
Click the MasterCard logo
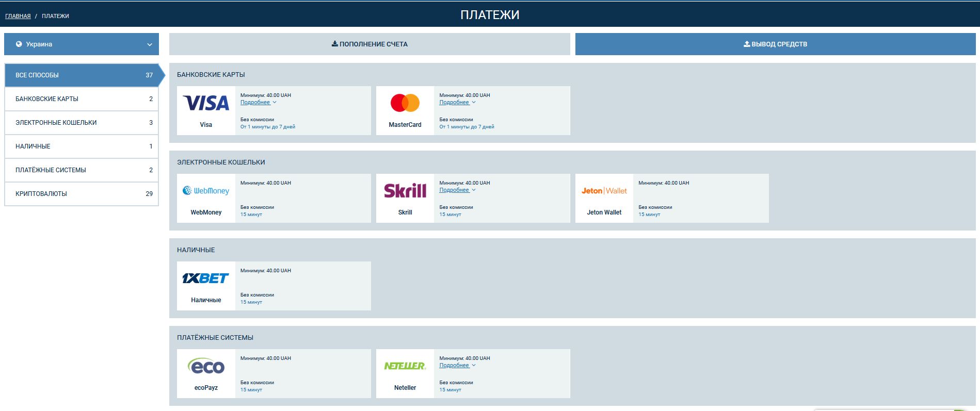point(405,103)
